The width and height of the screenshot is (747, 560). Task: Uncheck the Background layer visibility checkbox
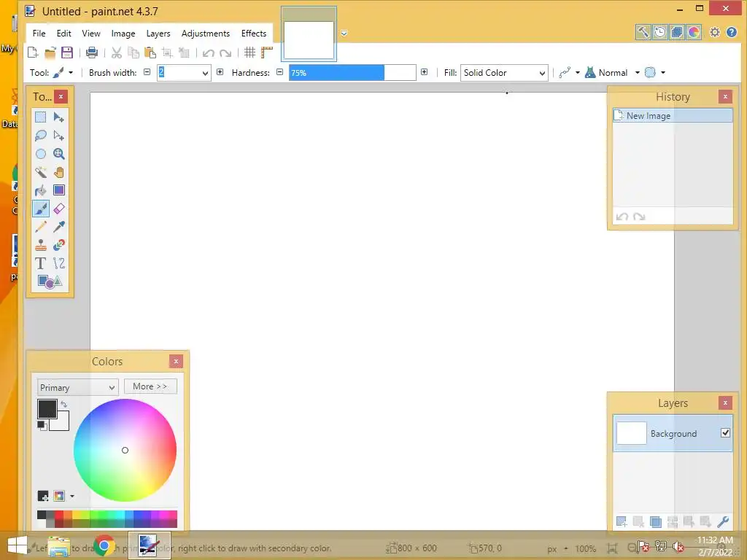coord(725,433)
